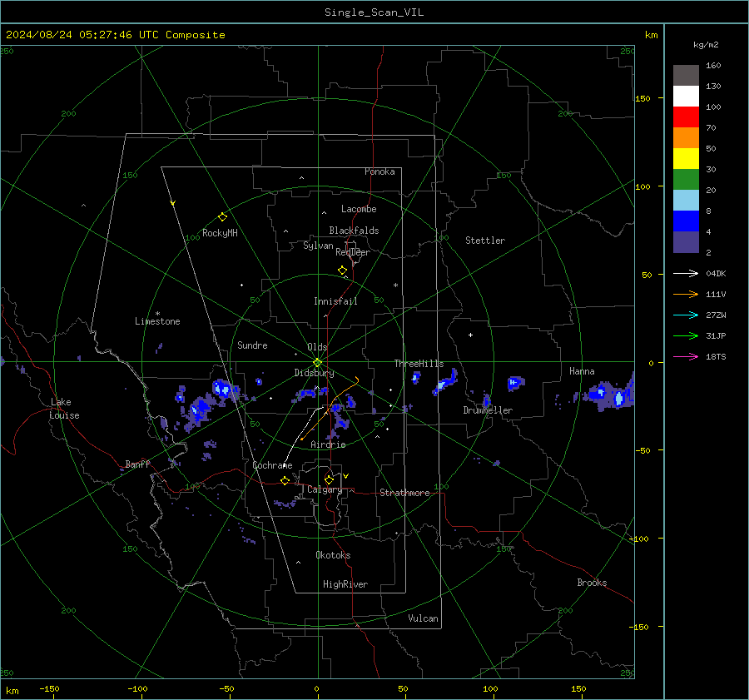Click the Blackfalds town label
Screen dimensions: 749x700
[x=354, y=231]
